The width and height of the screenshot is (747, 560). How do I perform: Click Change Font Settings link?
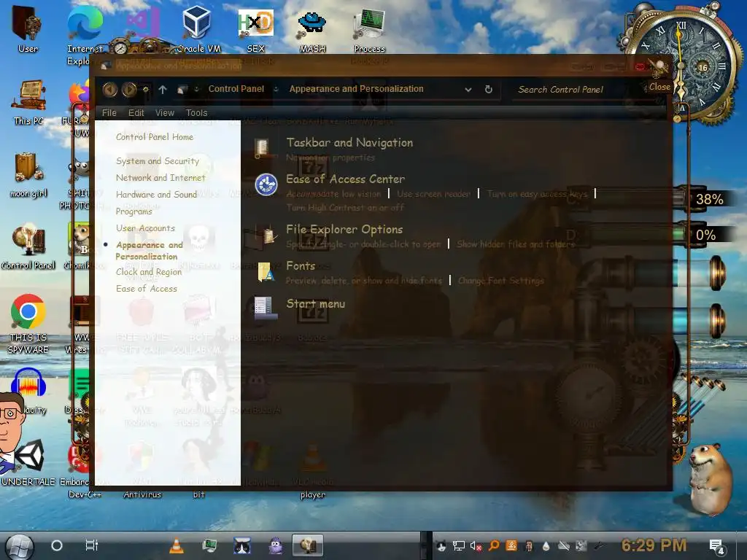500,281
